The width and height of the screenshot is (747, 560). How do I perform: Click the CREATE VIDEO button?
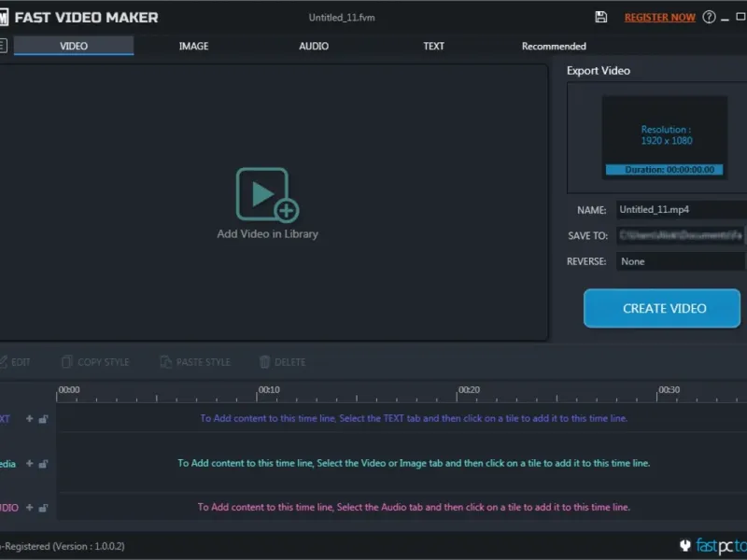tap(662, 308)
